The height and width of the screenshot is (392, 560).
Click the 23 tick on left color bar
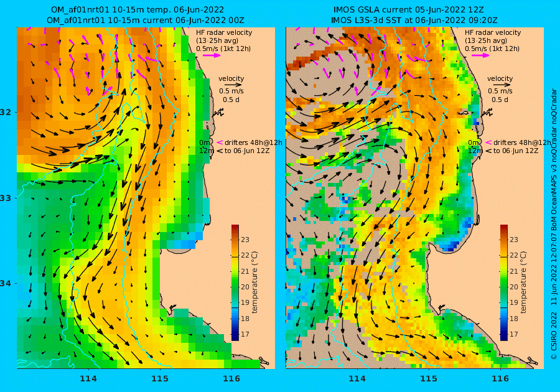[x=245, y=240]
